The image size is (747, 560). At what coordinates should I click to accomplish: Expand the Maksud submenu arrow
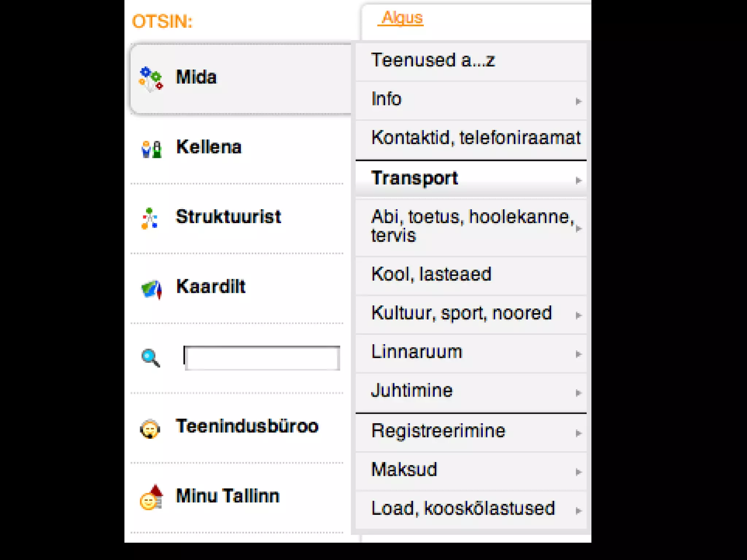click(578, 472)
